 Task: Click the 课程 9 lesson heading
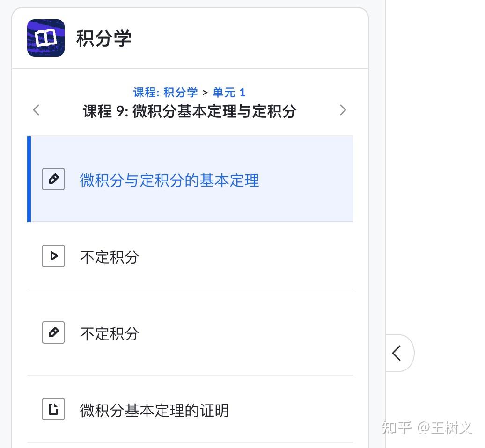pyautogui.click(x=189, y=111)
